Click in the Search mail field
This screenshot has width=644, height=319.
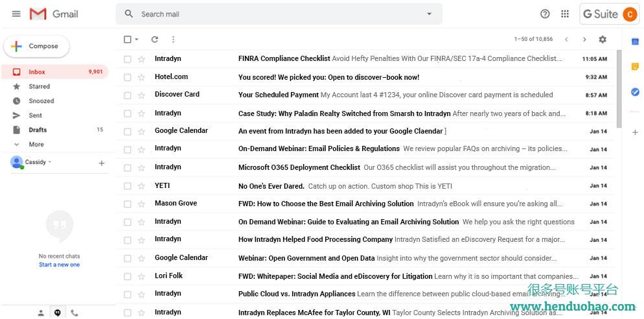pyautogui.click(x=279, y=14)
